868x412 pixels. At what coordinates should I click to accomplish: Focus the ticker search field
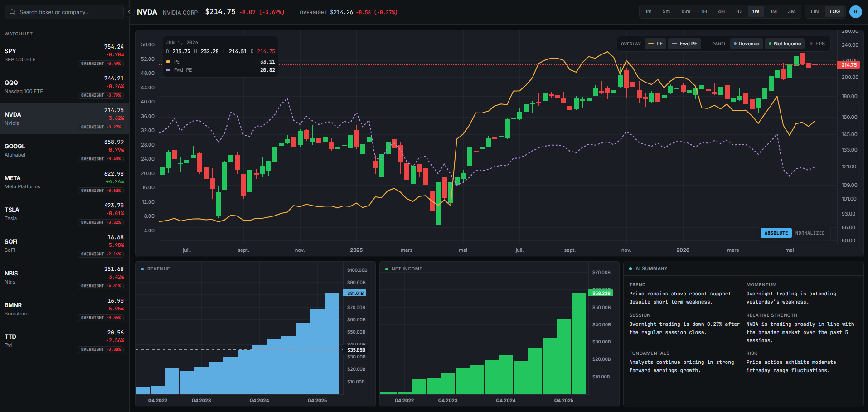[x=64, y=12]
